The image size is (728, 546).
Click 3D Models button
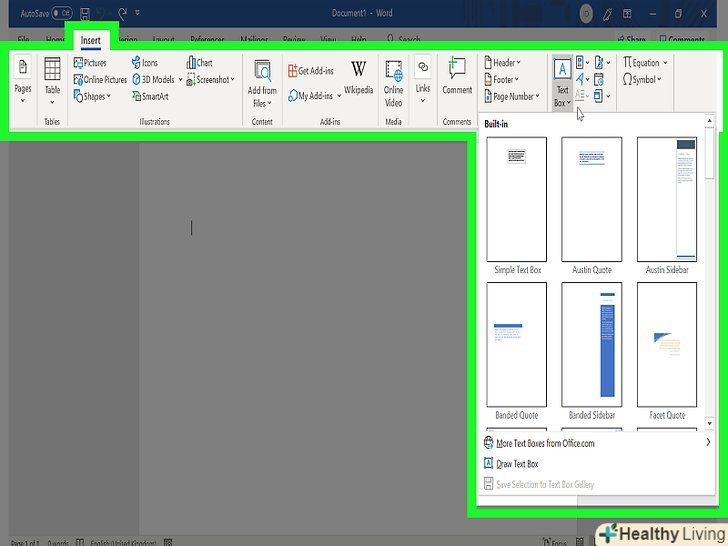153,79
